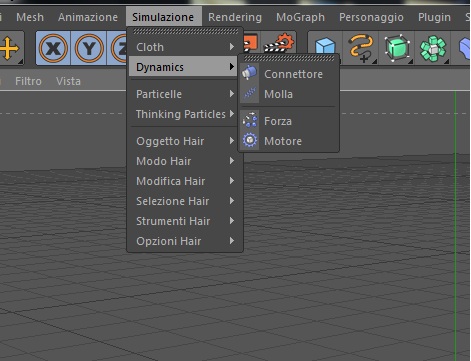Click the Connettore connector icon
Image resolution: width=471 pixels, height=361 pixels.
(x=250, y=73)
